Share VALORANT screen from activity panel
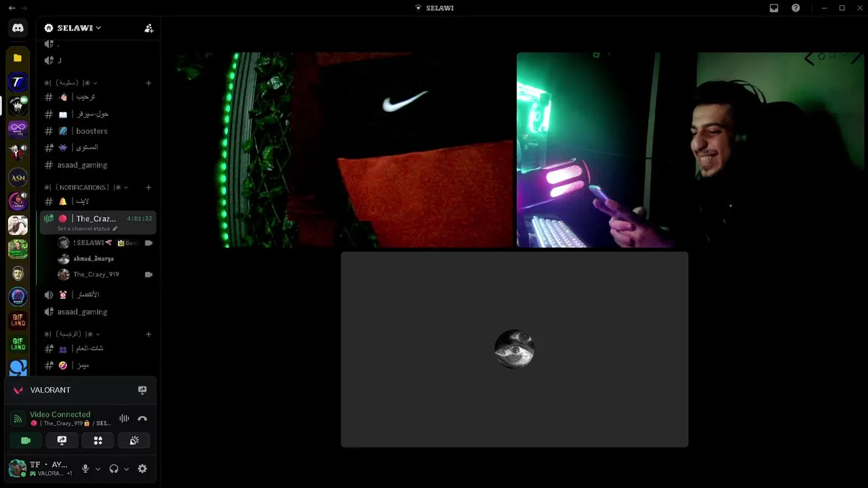 (x=142, y=390)
